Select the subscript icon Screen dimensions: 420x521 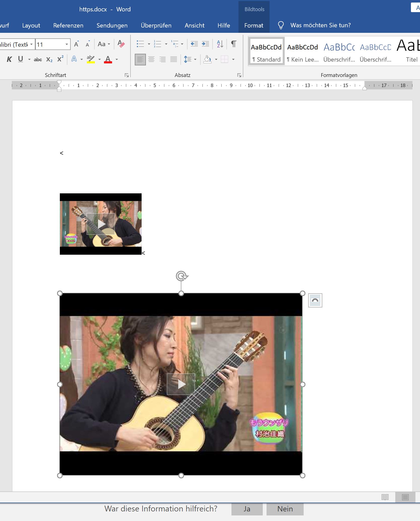49,59
